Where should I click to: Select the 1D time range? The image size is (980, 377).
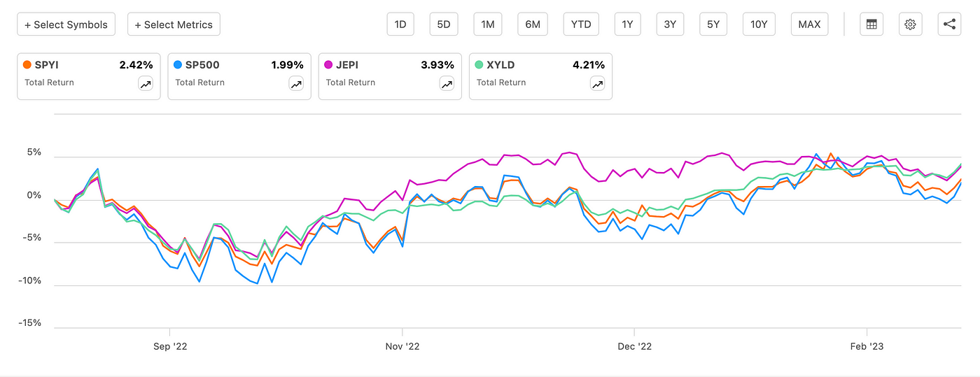[x=400, y=24]
